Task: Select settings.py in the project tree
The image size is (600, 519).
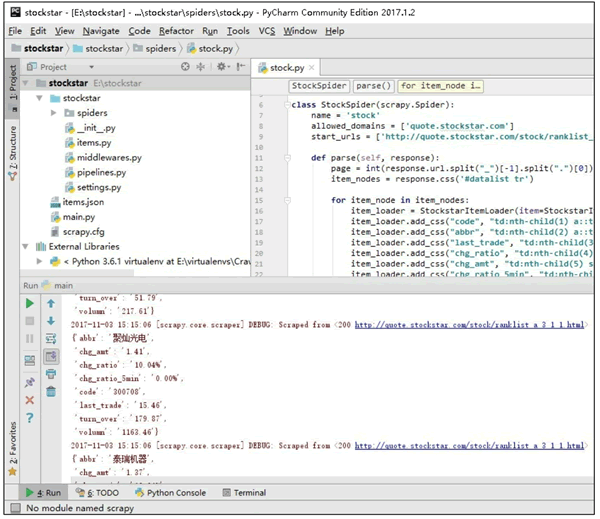Action: 93,188
